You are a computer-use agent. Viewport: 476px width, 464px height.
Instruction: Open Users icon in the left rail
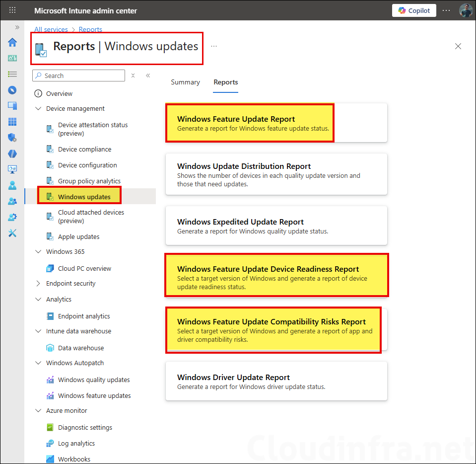12,185
